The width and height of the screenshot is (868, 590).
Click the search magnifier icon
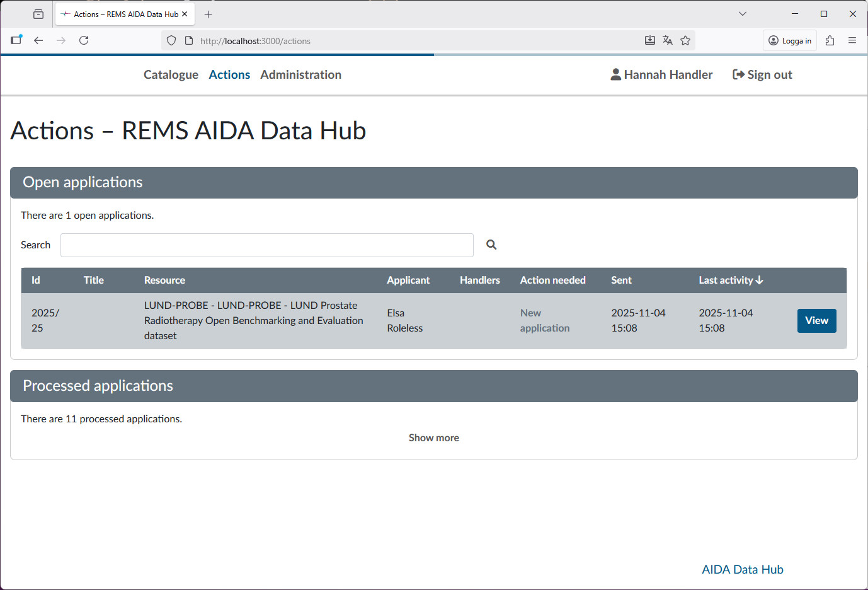coord(491,245)
